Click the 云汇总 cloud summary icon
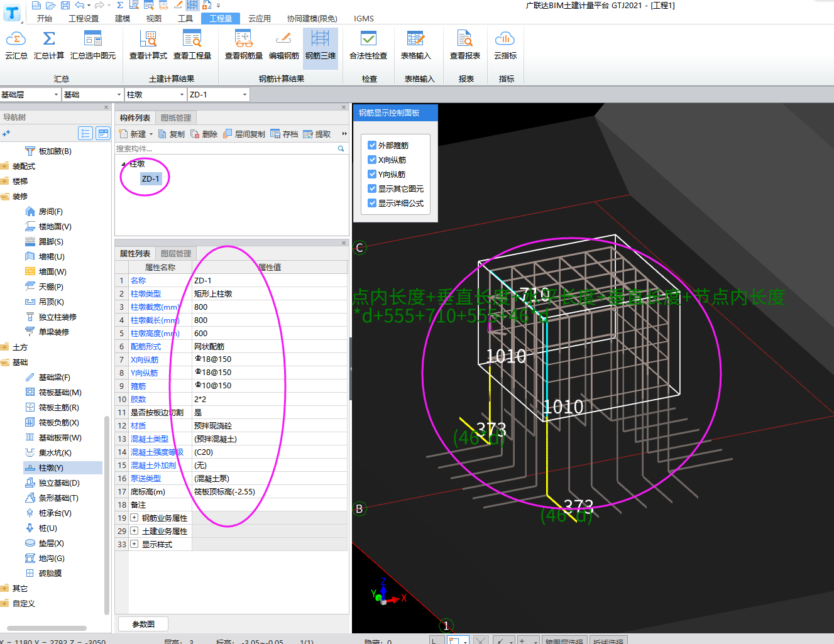The image size is (834, 644). [16, 39]
